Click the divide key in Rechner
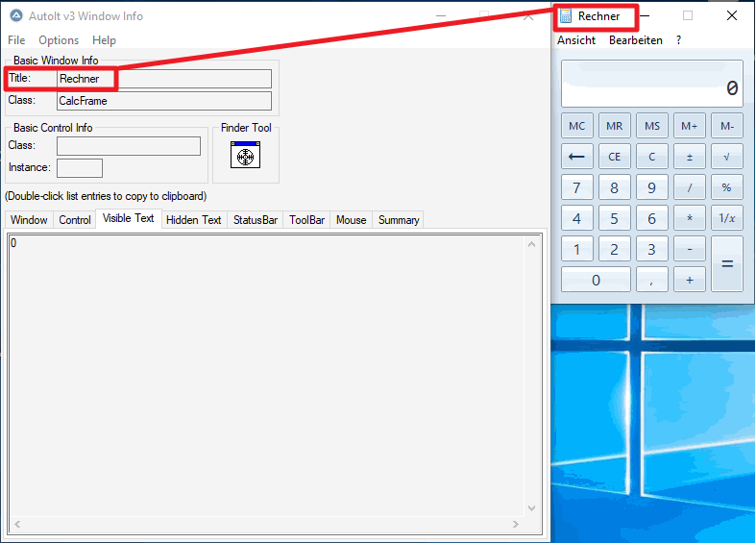The image size is (756, 543). pyautogui.click(x=690, y=187)
